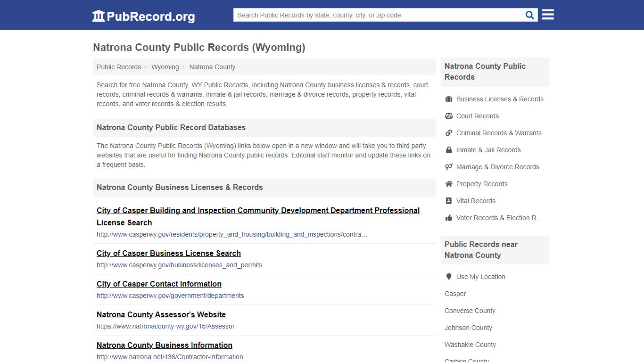Open Court Records in sidebar
This screenshot has width=644, height=362.
478,116
